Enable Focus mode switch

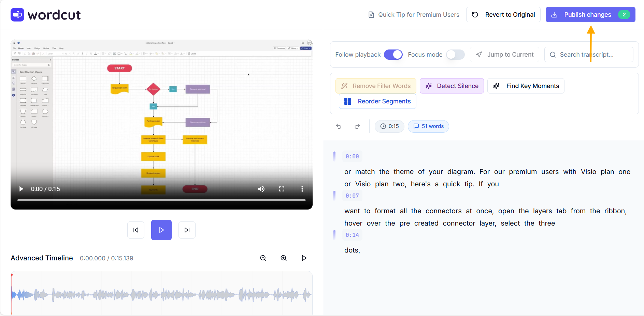pos(455,55)
